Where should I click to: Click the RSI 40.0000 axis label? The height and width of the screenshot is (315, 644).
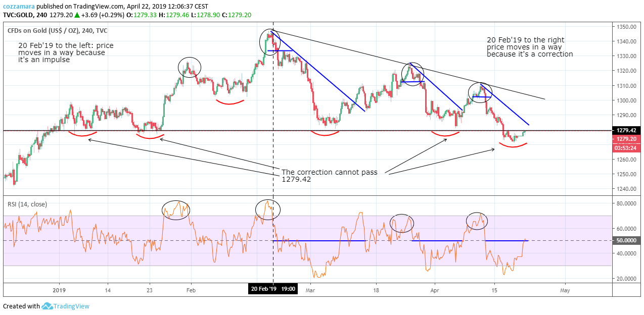pyautogui.click(x=626, y=253)
